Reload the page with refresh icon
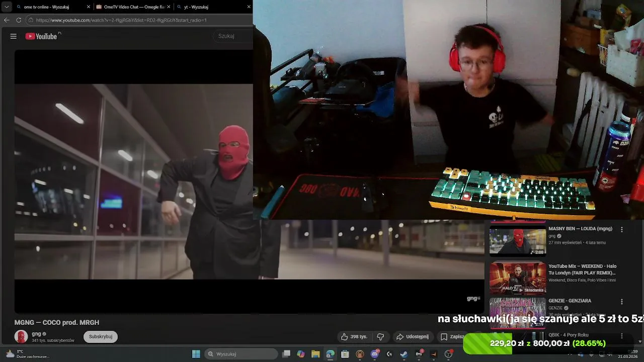This screenshot has height=362, width=644. coord(19,20)
